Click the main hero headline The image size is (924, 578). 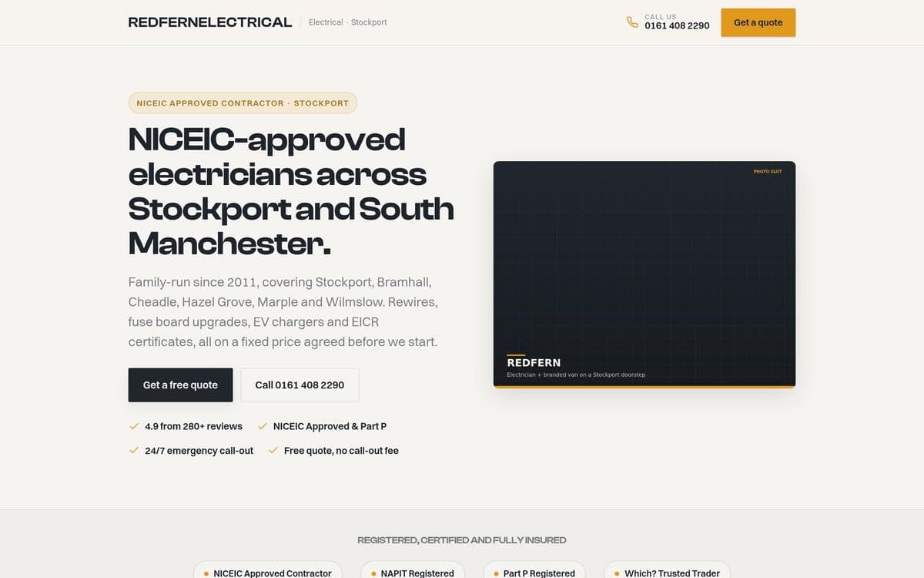[291, 191]
